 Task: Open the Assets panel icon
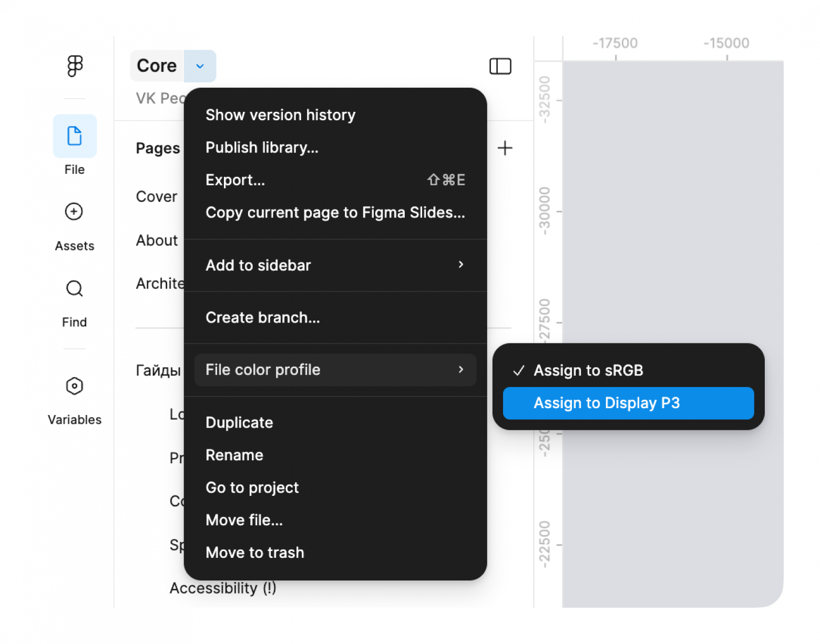[74, 212]
